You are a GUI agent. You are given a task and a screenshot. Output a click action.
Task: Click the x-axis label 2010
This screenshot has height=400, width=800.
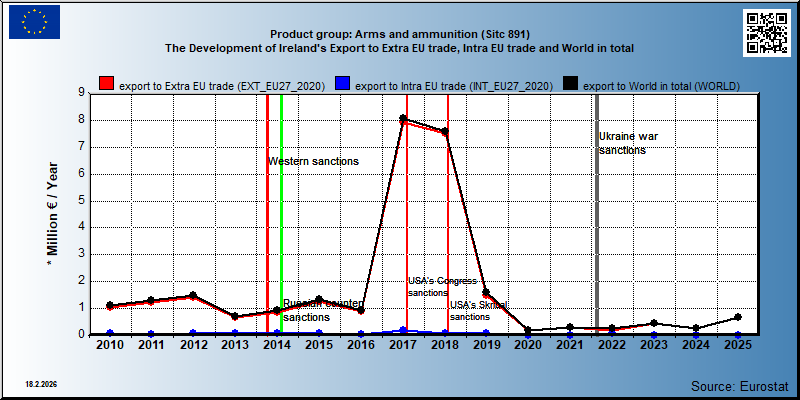point(110,345)
